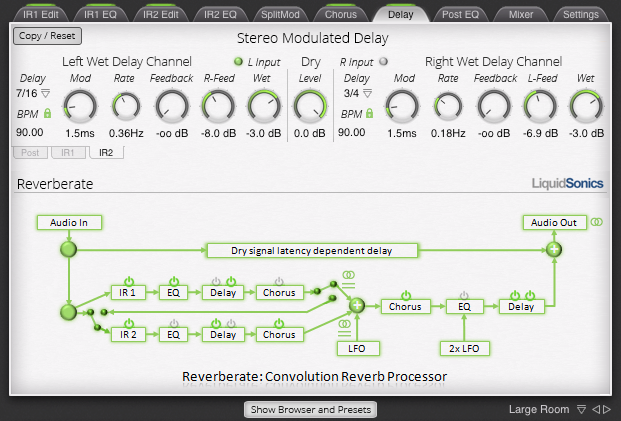
Task: Click Show Browser and Presets button
Action: (x=310, y=409)
